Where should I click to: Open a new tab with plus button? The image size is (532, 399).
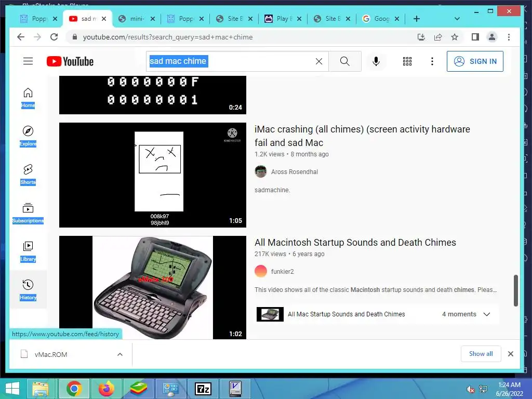[417, 19]
